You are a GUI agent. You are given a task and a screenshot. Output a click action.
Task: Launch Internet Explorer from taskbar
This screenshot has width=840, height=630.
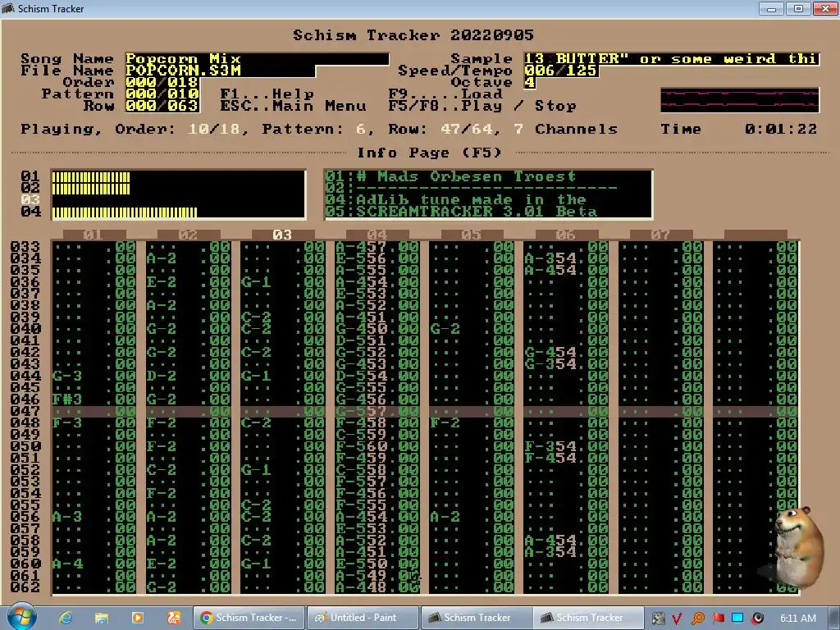click(x=66, y=618)
